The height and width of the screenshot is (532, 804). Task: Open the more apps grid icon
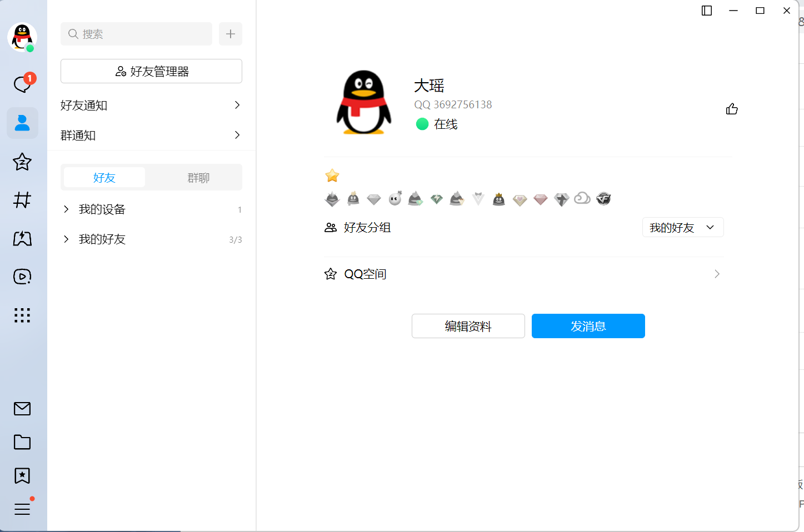pos(22,315)
